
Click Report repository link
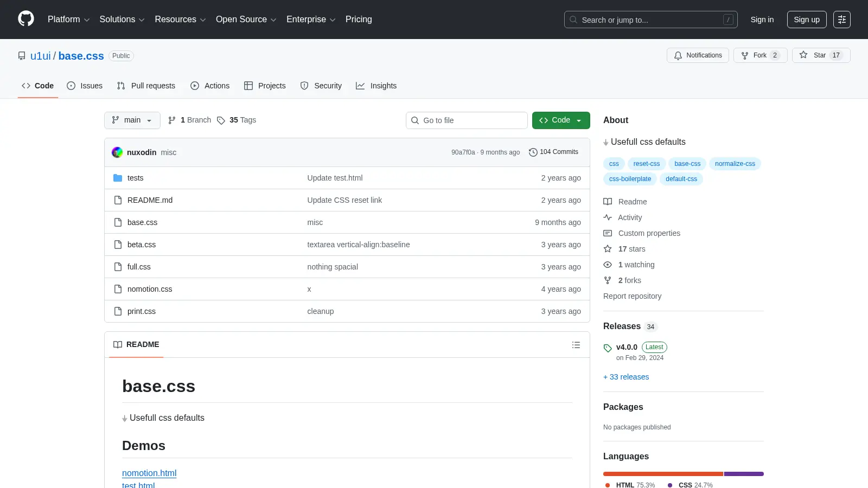632,296
